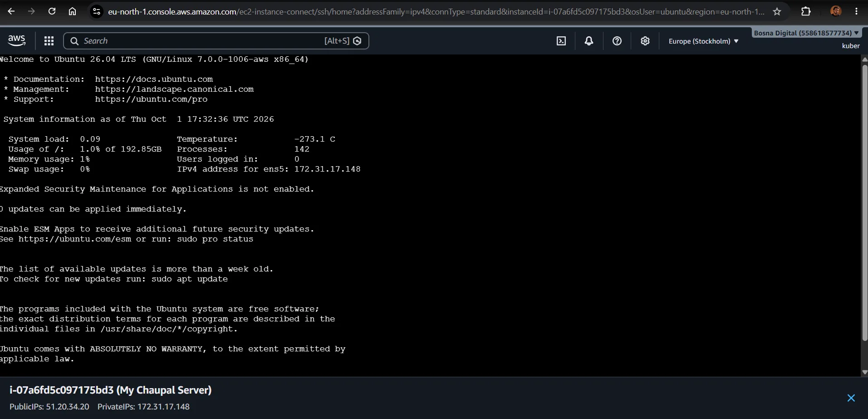View site information in address bar
Screen dimensions: 868x419
(97, 11)
